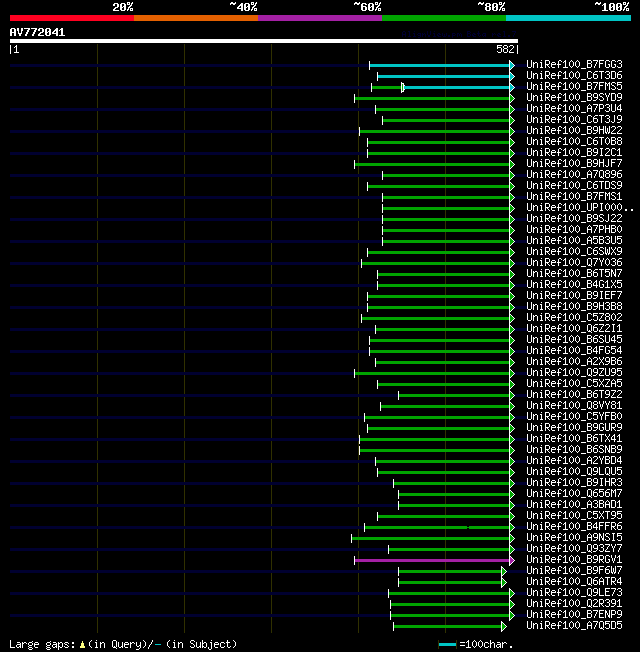
Task: Click the UniRef100_B4FG54 label
Action: pos(574,351)
